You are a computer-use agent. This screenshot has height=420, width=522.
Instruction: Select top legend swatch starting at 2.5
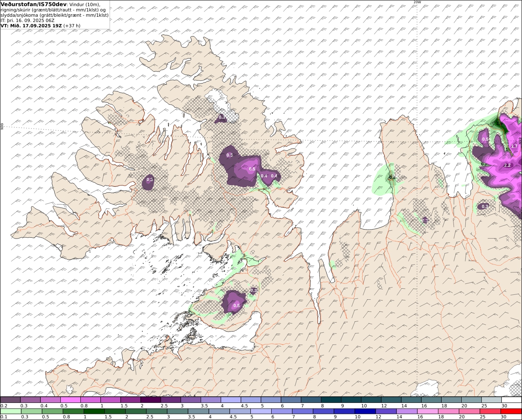[x=170, y=400]
